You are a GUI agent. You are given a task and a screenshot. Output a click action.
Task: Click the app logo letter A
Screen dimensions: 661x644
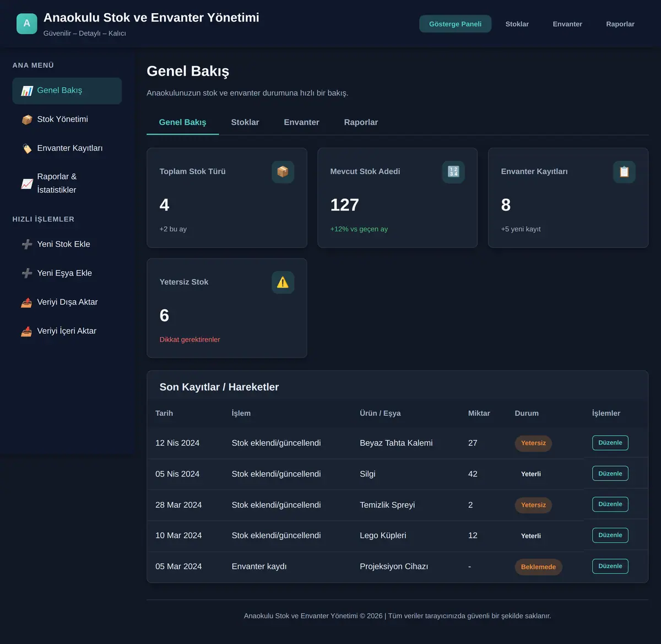[26, 24]
